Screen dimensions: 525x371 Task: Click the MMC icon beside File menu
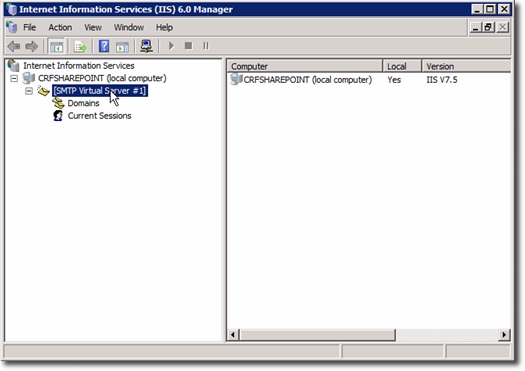(12, 27)
